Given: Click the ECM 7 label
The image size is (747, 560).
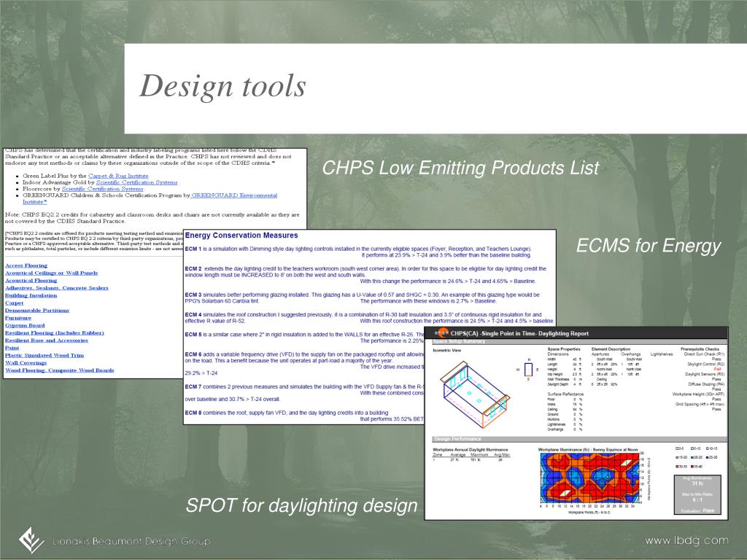Looking at the screenshot, I should coord(193,386).
